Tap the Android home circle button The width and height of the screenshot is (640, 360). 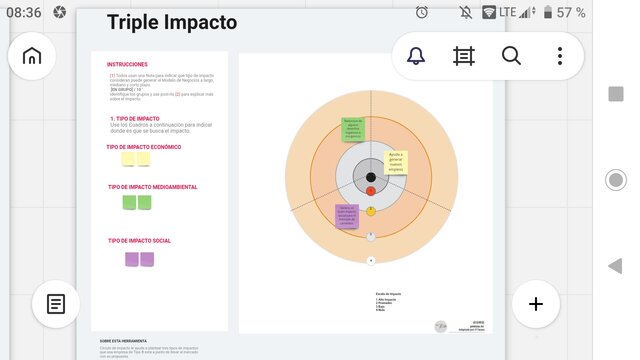click(x=616, y=180)
